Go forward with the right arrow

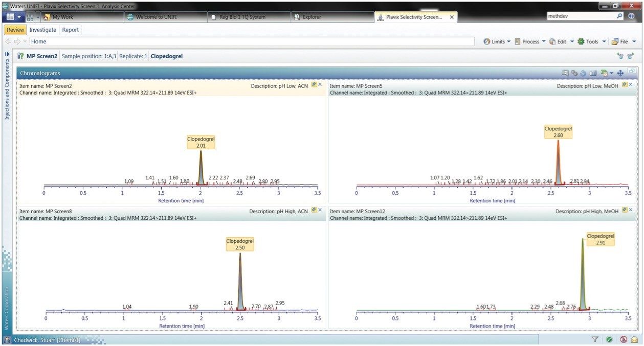16,41
